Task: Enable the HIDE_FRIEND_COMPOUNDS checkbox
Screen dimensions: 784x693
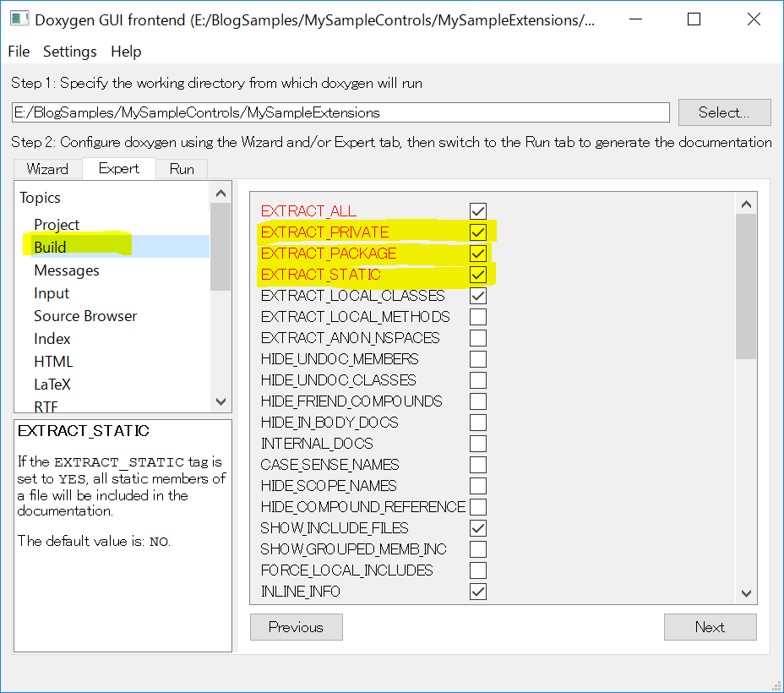Action: click(478, 401)
